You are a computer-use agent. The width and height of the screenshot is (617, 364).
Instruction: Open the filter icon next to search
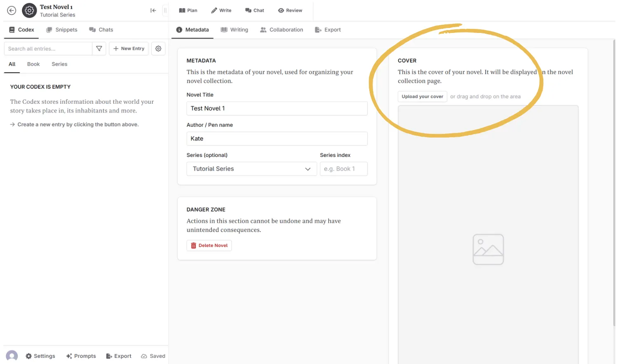coord(99,48)
